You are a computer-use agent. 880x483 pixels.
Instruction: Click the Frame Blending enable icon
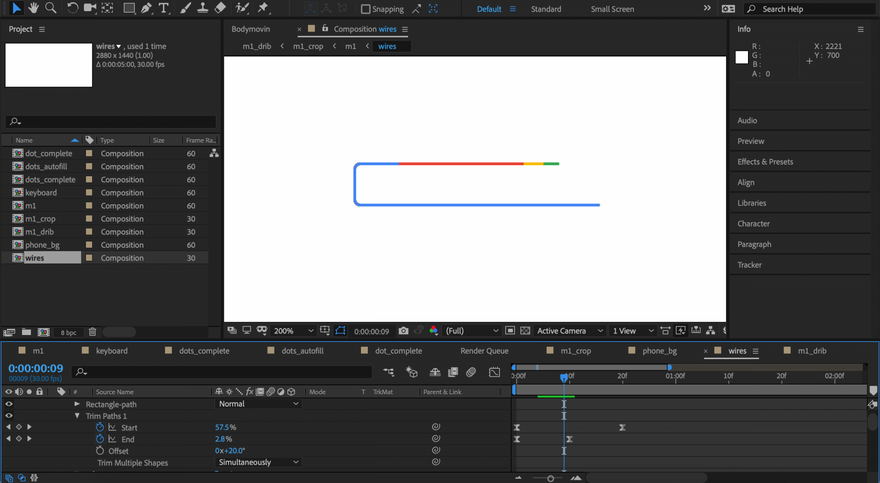click(x=453, y=372)
